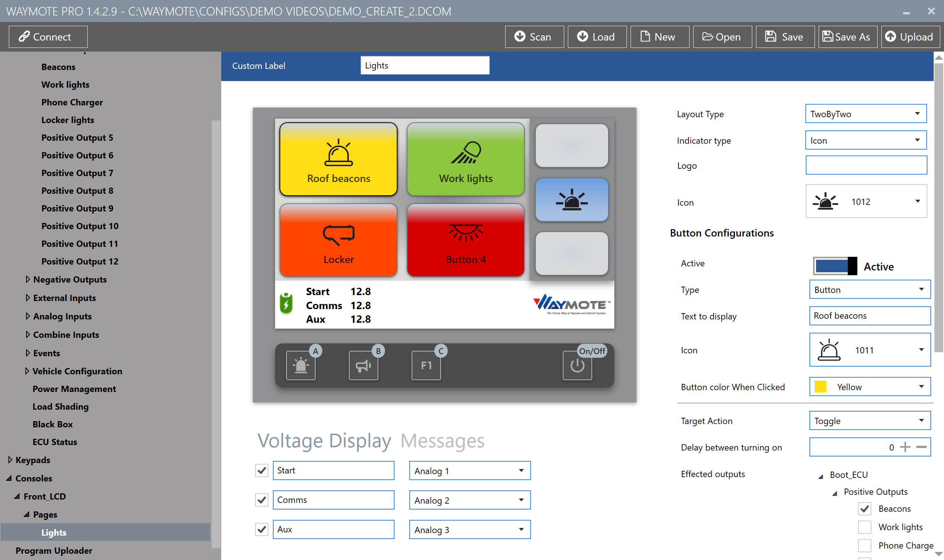944x560 pixels.
Task: Click the On/Off power icon button
Action: 577,365
